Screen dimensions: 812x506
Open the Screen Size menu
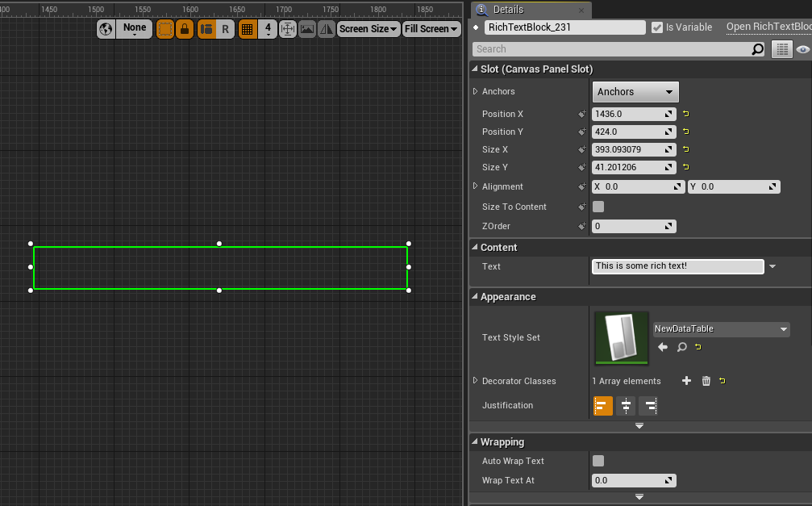[x=368, y=28]
